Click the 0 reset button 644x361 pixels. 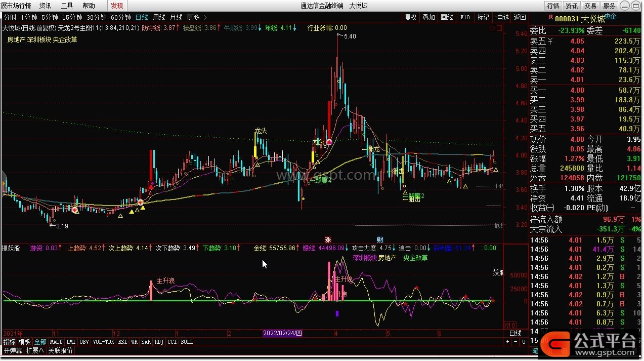(x=524, y=342)
